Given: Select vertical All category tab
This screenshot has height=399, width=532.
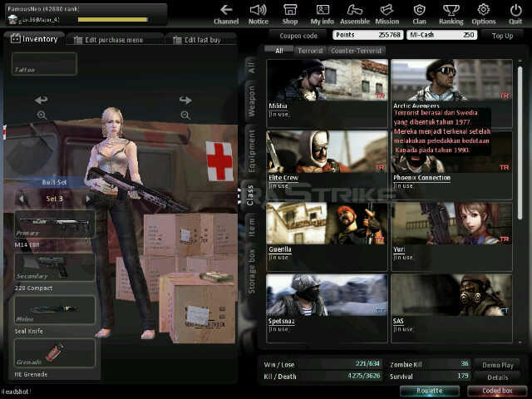Looking at the screenshot, I should click(252, 67).
